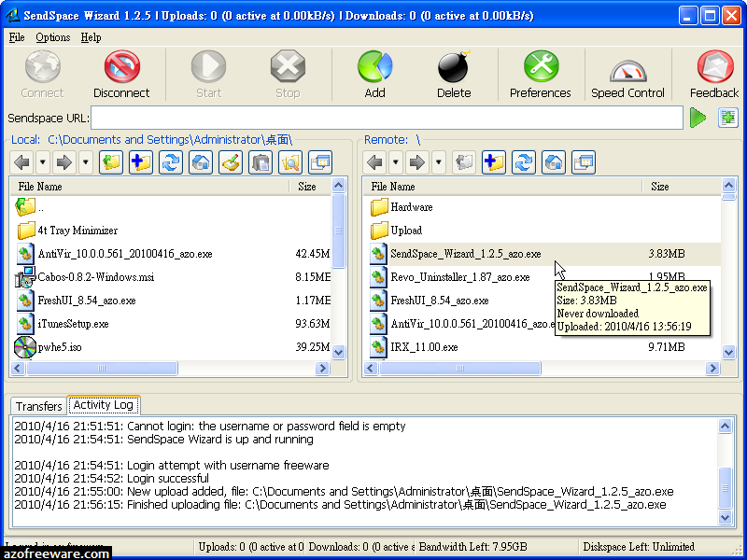This screenshot has width=747, height=560.
Task: Click the Delete bomb icon
Action: point(454,67)
